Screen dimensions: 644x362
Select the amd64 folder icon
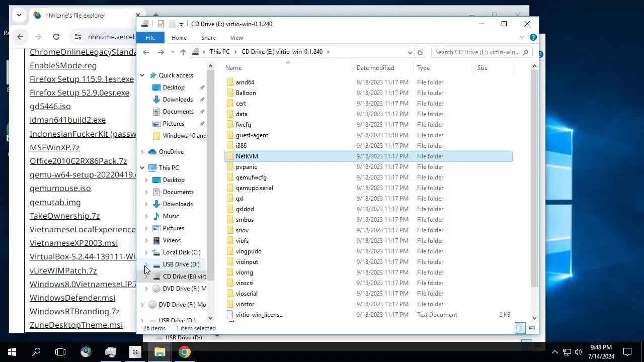tap(230, 82)
